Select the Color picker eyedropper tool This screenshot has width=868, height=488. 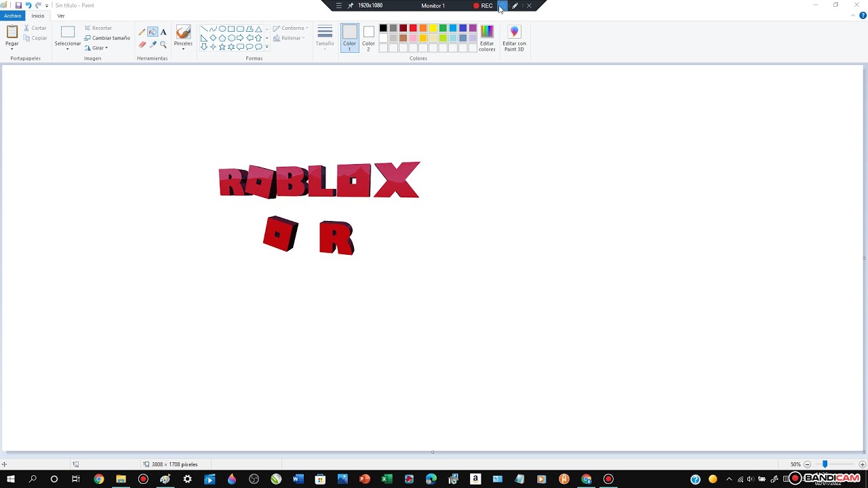[153, 45]
